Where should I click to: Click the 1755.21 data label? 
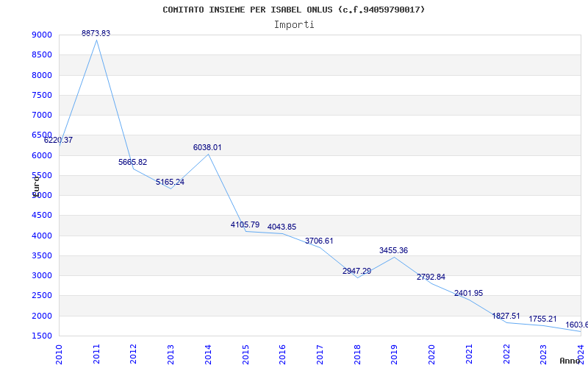coord(542,319)
